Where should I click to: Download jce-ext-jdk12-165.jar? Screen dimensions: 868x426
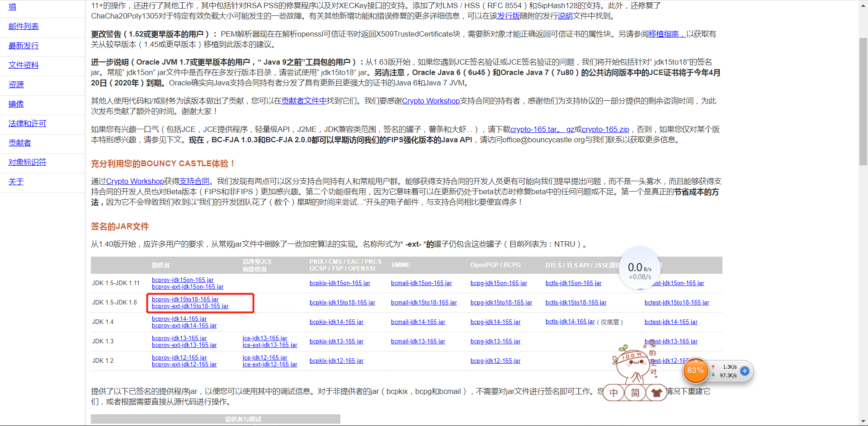coord(270,365)
